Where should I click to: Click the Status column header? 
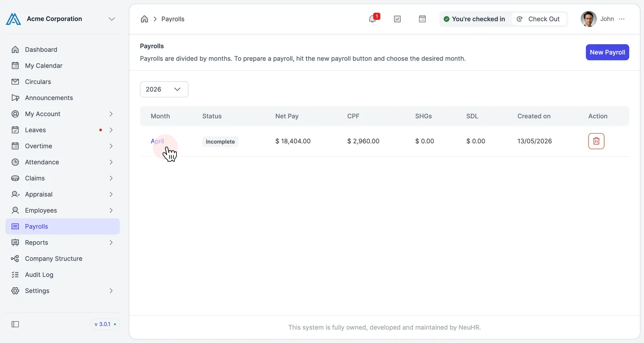click(212, 116)
